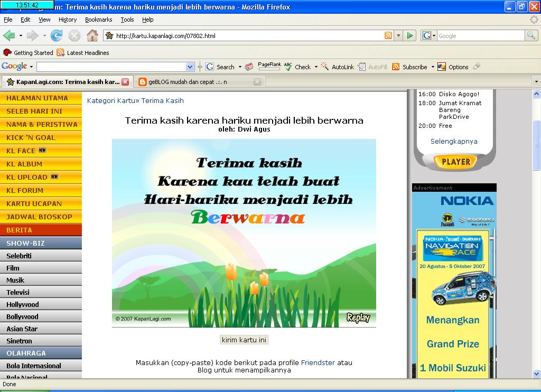Go to the Home page icon

[92, 35]
